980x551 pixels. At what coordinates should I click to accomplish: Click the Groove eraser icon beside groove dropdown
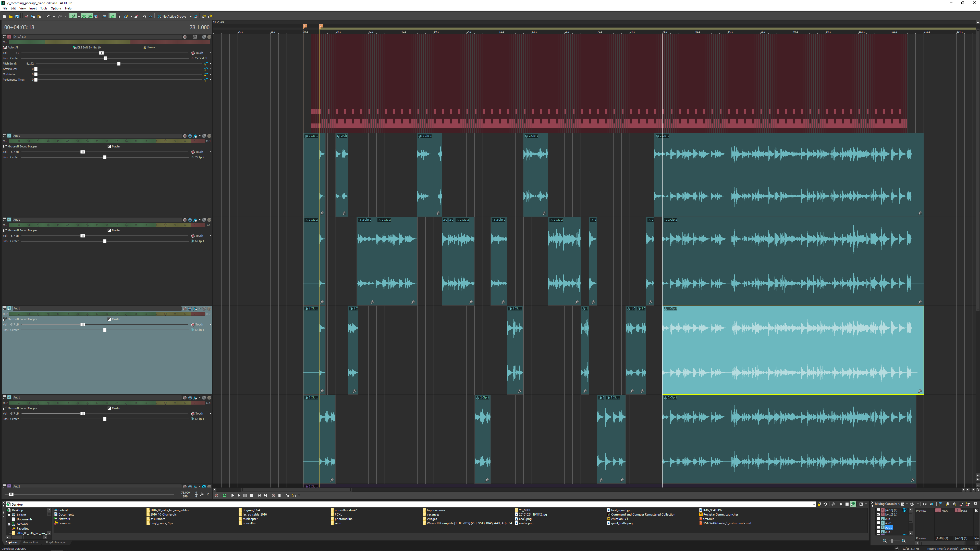coord(196,16)
